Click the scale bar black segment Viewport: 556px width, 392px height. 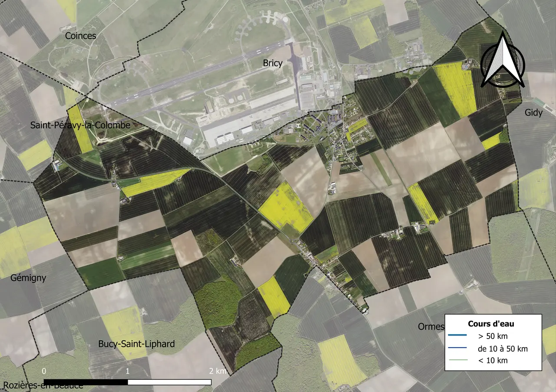pyautogui.click(x=86, y=382)
